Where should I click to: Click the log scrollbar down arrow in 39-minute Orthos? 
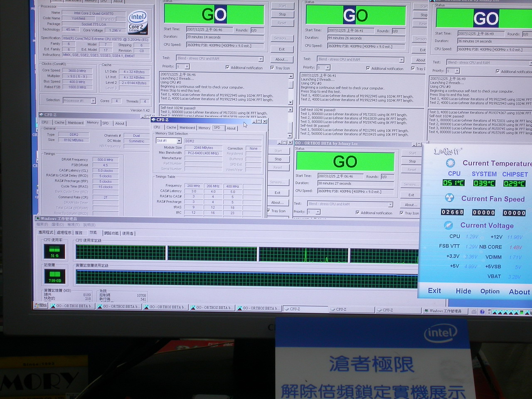(x=291, y=102)
